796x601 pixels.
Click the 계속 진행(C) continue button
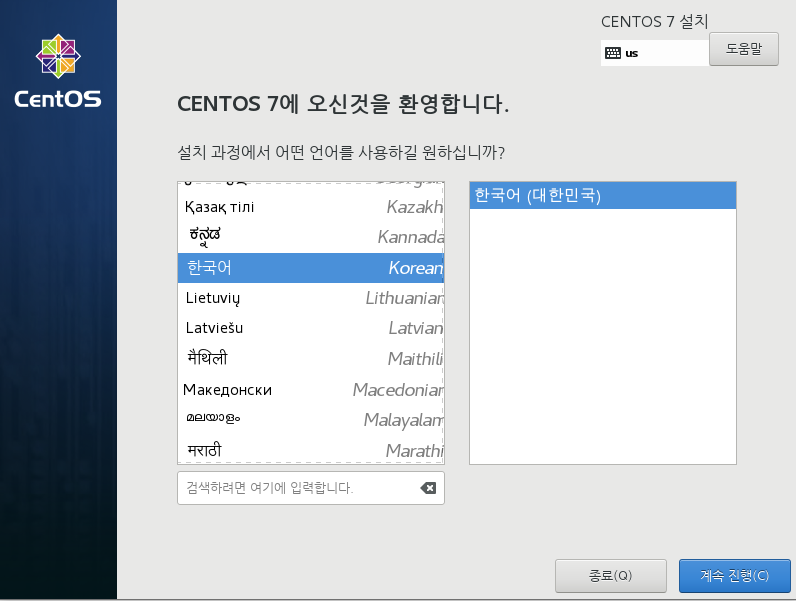point(735,576)
